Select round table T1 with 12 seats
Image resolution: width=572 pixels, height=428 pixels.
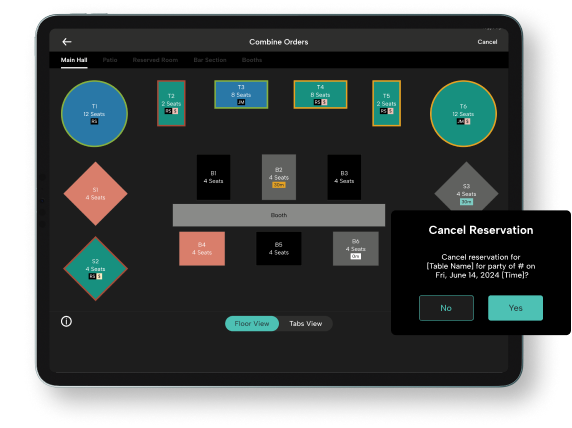coord(94,113)
